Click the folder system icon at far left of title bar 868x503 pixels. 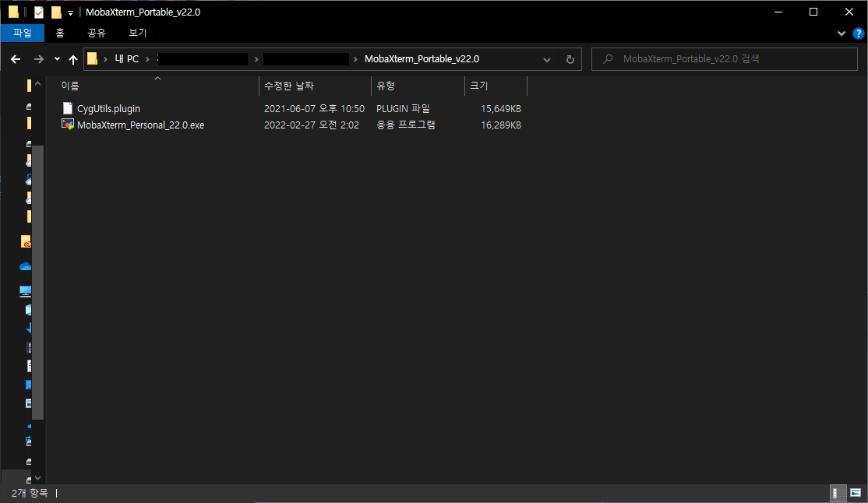pos(13,12)
